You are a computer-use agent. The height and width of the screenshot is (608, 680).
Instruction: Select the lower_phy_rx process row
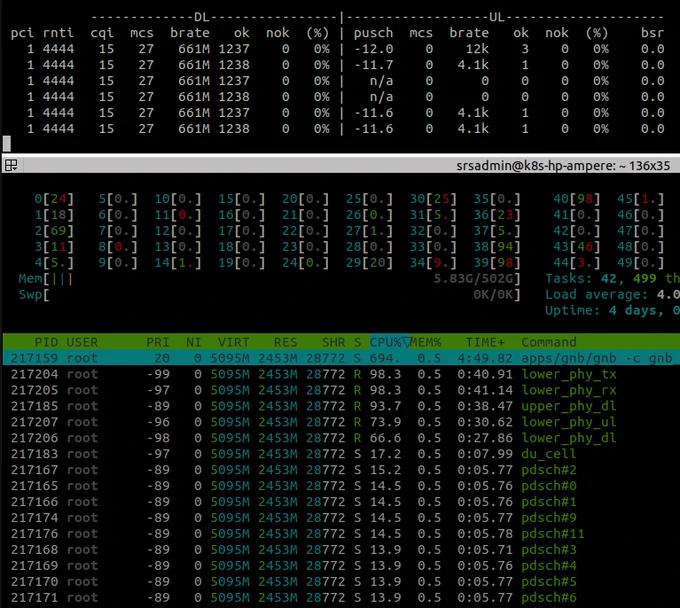click(341, 390)
